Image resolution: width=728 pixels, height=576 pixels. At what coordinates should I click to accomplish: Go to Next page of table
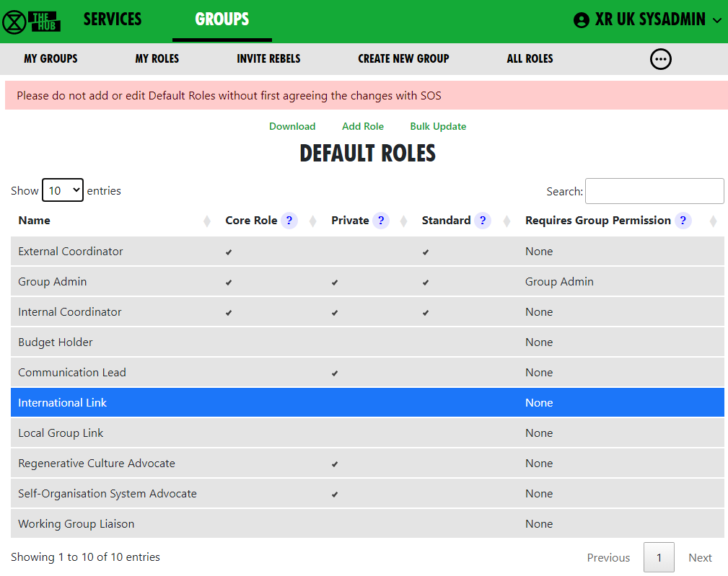click(700, 557)
